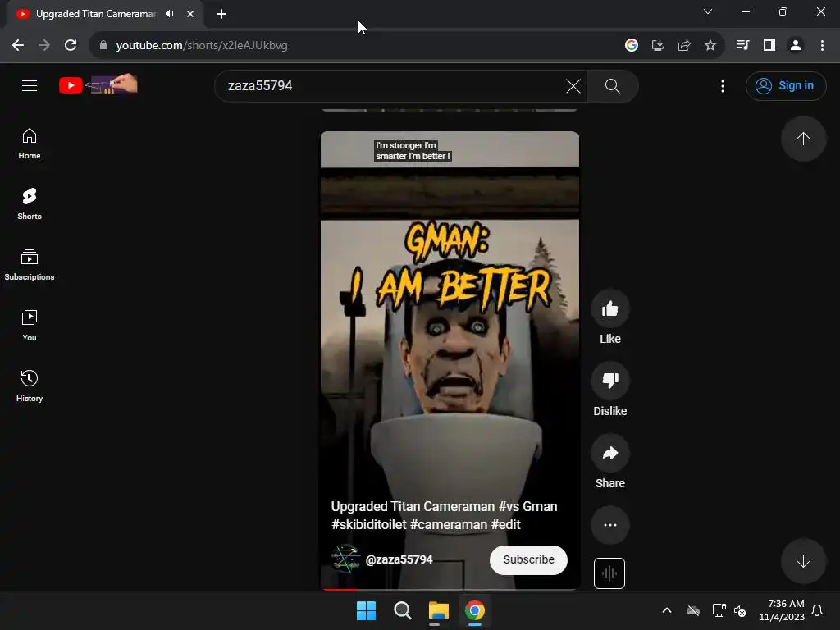Navigate back in Chrome
Image resolution: width=840 pixels, height=630 pixels.
click(18, 46)
